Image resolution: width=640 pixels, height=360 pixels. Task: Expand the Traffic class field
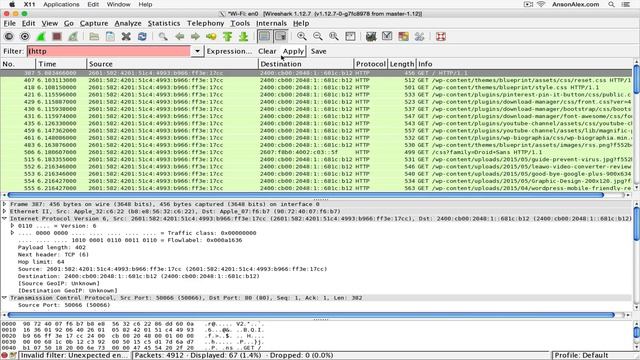[x=12, y=233]
